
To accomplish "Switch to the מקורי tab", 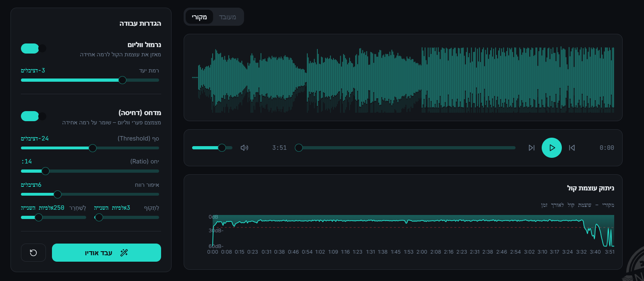I will coord(199,17).
